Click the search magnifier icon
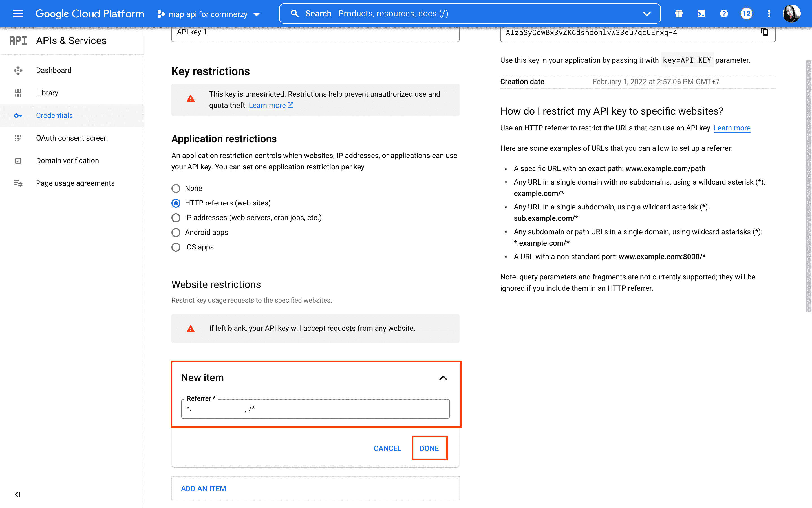The width and height of the screenshot is (812, 508). point(295,14)
